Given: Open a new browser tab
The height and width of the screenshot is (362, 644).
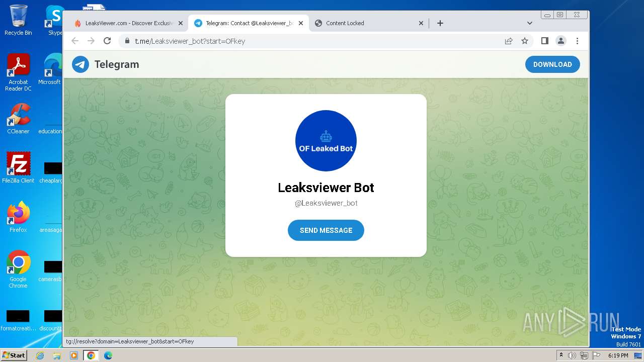Looking at the screenshot, I should [440, 23].
